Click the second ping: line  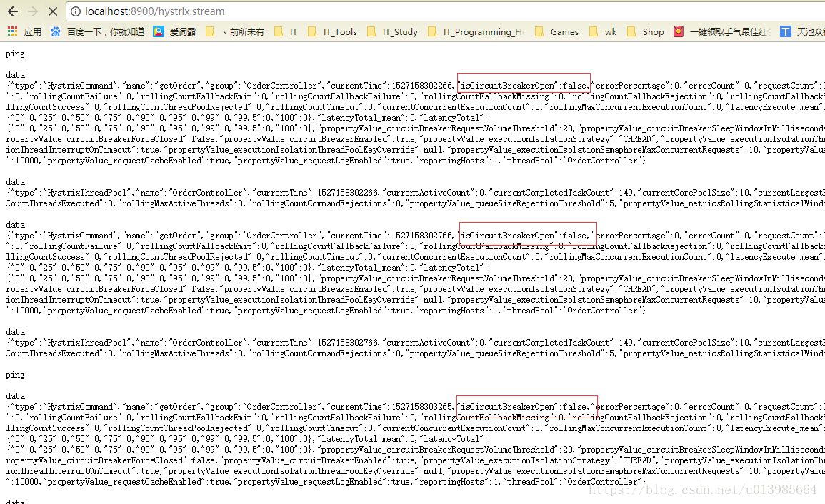coord(16,375)
